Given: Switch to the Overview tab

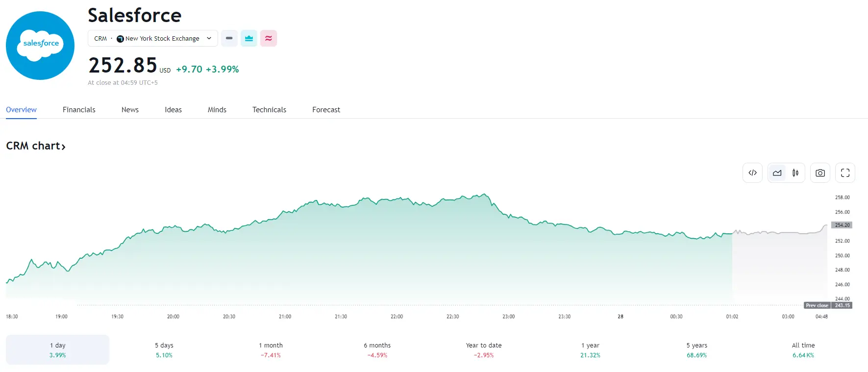Looking at the screenshot, I should tap(21, 110).
